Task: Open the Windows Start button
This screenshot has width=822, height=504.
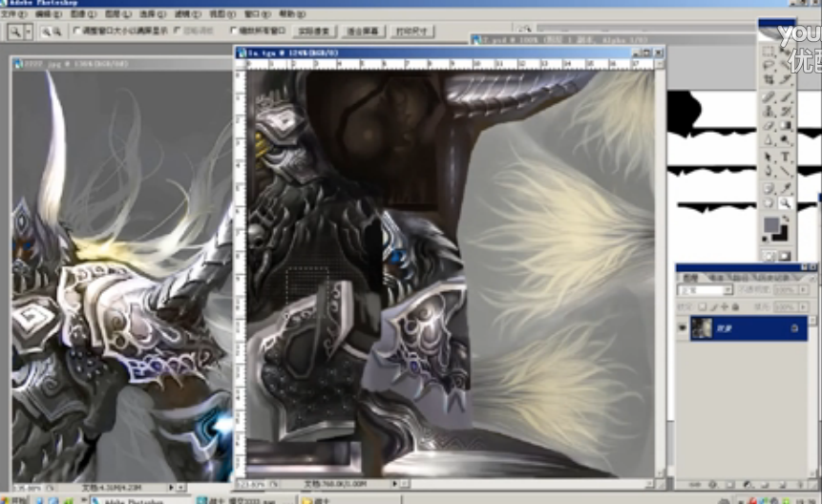Action: click(x=13, y=500)
